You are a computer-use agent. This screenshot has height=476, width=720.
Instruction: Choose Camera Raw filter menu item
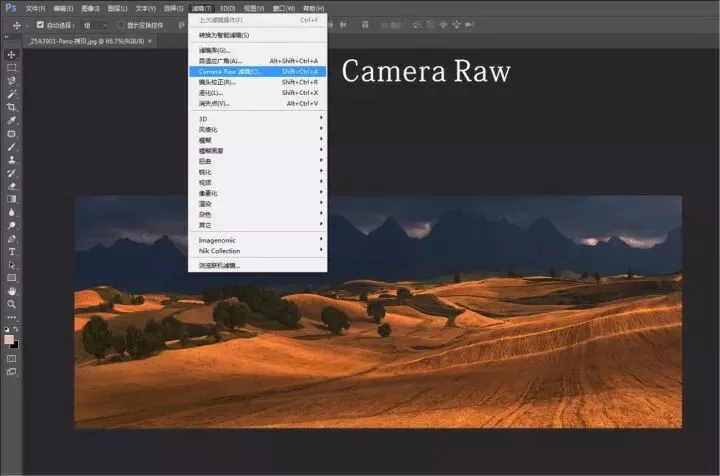(258, 71)
